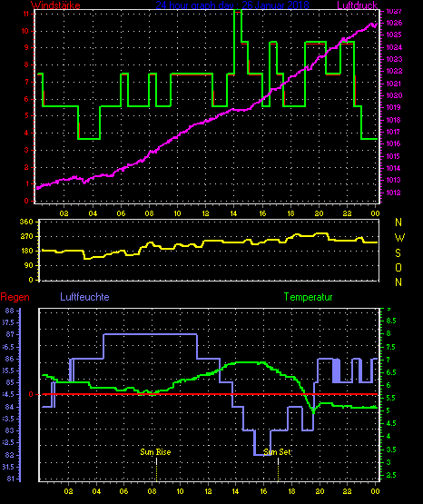
Task: Click the 20 hour tick under the humidity graph
Action: 320,491
